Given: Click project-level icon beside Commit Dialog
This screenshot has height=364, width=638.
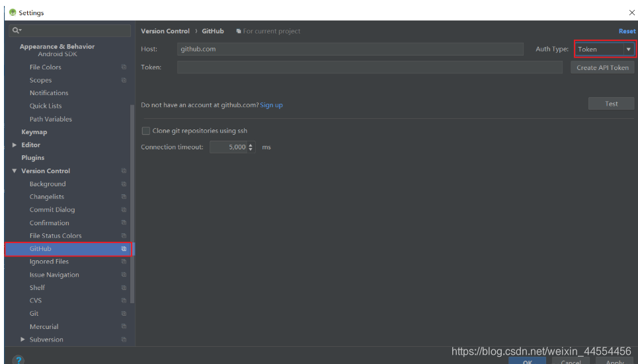Looking at the screenshot, I should point(124,209).
